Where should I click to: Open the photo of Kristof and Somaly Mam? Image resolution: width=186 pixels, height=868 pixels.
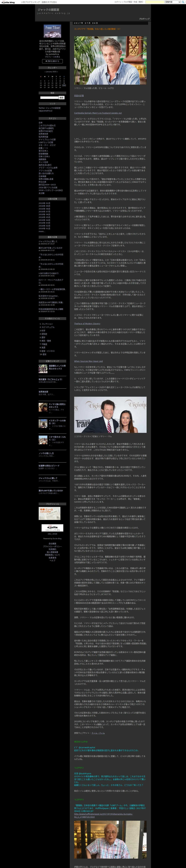coord(110,414)
